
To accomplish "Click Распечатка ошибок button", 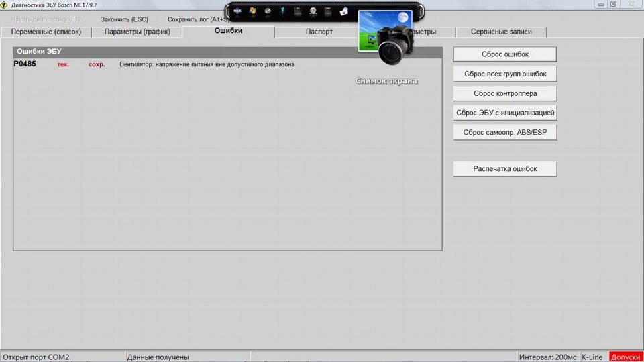I will pyautogui.click(x=504, y=169).
